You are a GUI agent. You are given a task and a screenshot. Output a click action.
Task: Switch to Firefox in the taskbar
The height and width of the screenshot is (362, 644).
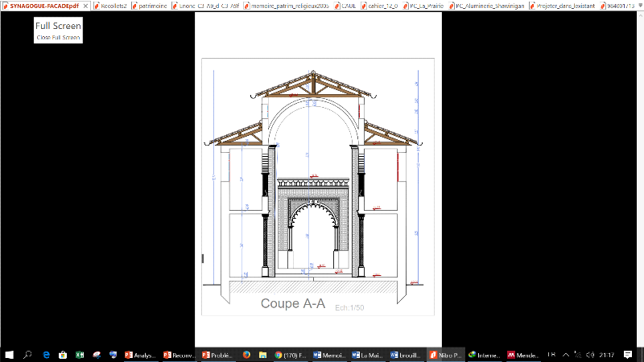coord(246,354)
